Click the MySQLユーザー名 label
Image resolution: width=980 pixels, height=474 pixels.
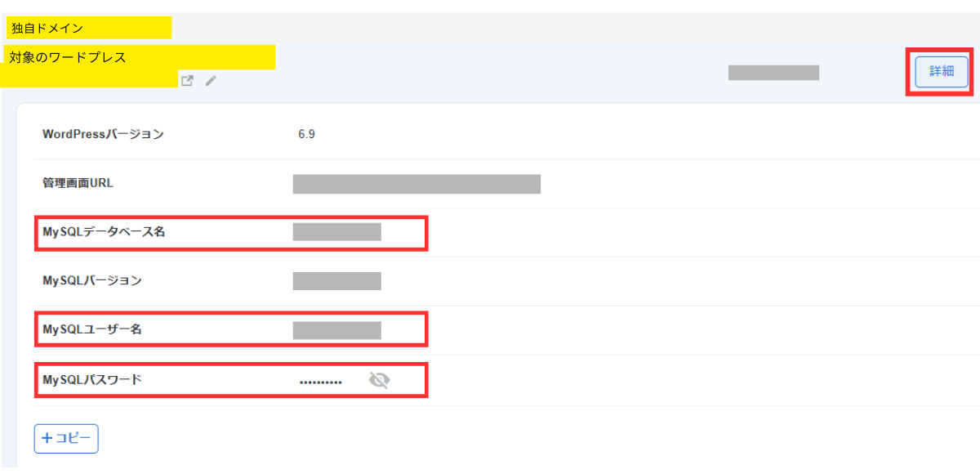coord(92,329)
